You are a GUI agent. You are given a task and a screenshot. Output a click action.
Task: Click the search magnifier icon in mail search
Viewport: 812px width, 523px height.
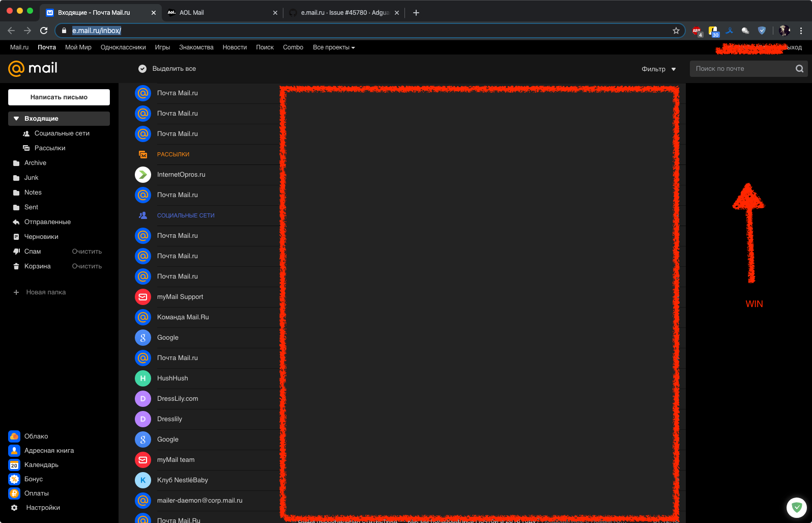coord(800,69)
